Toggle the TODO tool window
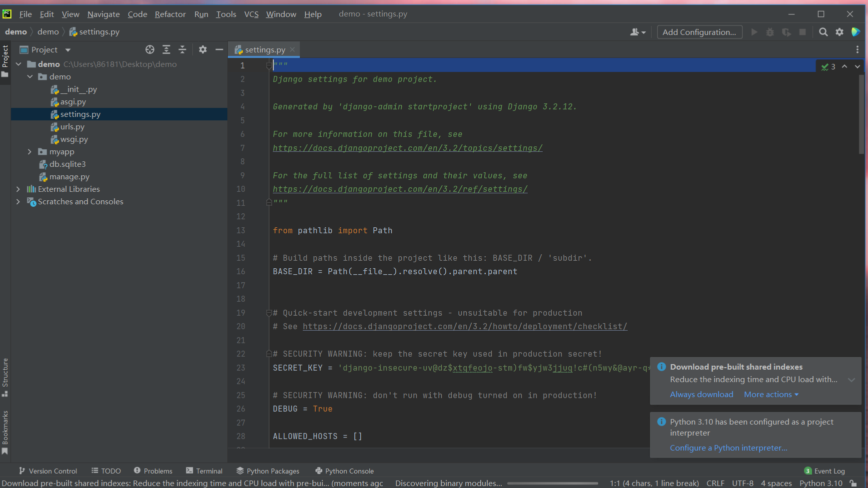This screenshot has width=868, height=488. click(x=106, y=471)
